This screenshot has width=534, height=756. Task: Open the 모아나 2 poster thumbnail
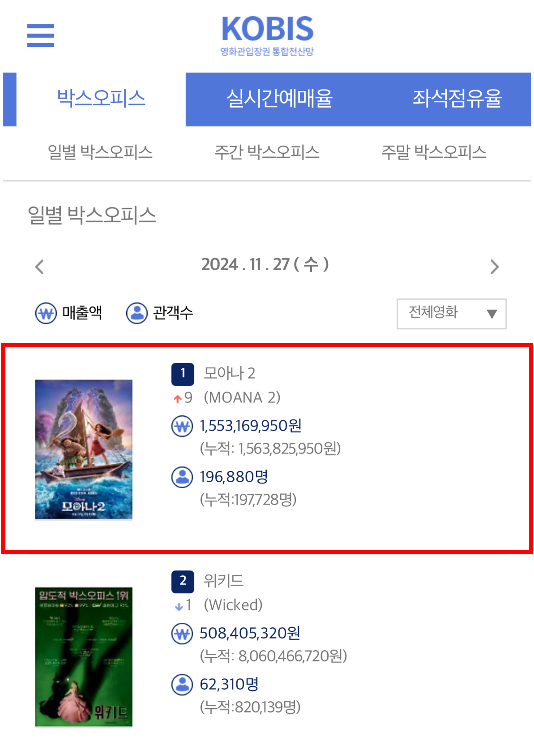pos(84,450)
